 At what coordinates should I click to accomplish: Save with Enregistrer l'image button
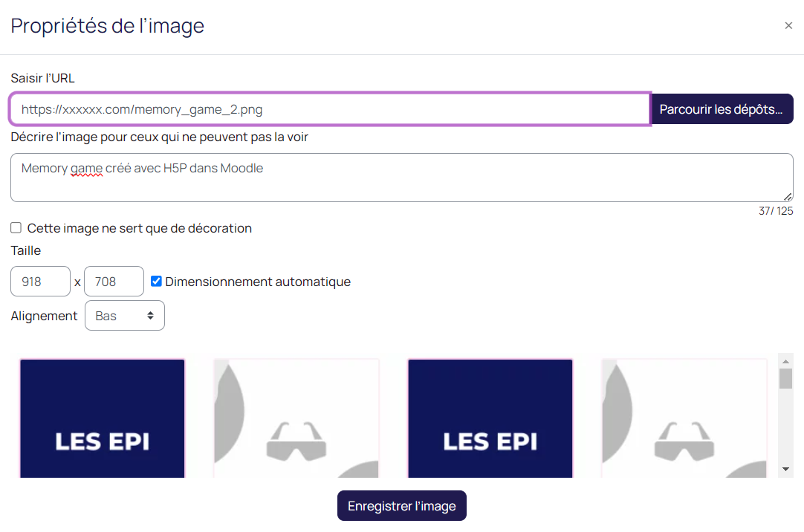click(401, 506)
